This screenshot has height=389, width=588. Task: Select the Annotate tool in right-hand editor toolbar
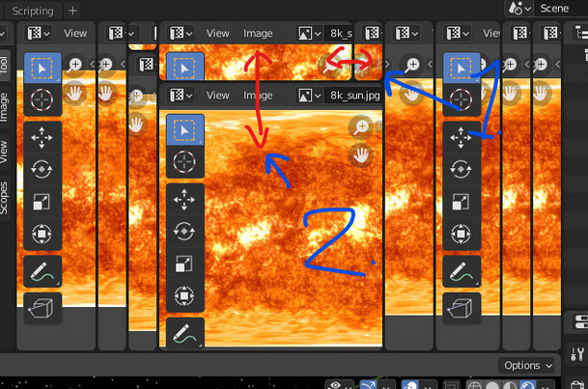[x=462, y=271]
